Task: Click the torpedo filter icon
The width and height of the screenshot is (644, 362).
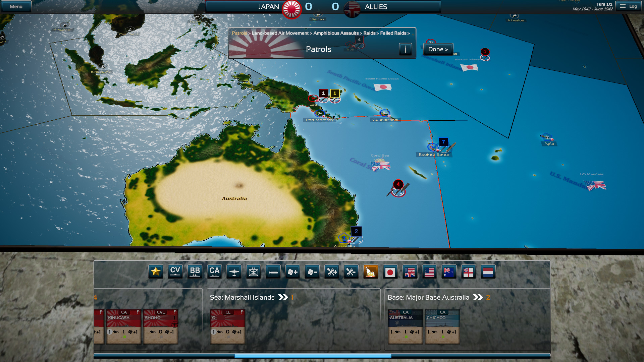Action: (x=273, y=272)
